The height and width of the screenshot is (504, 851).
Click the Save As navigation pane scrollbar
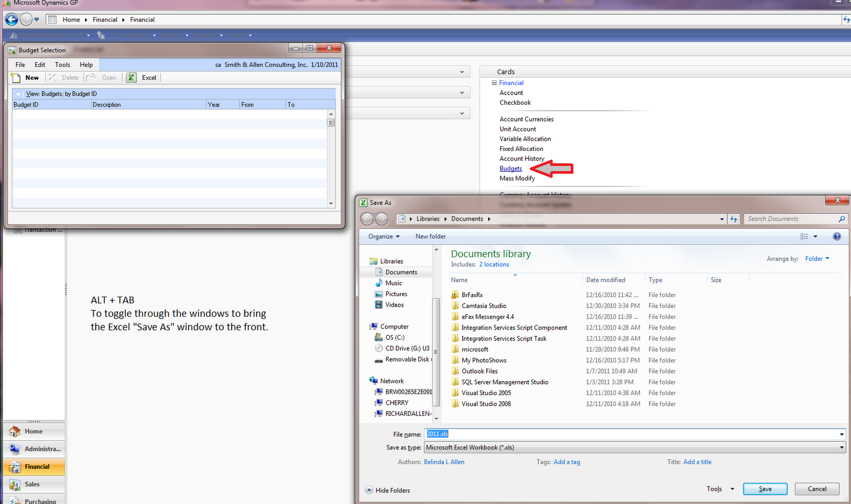(436, 351)
